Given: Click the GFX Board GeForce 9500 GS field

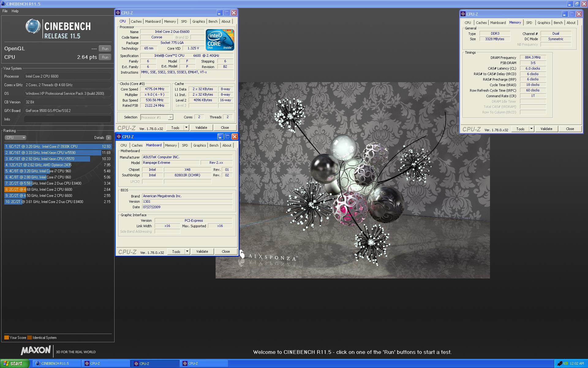Looking at the screenshot, I should (67, 111).
